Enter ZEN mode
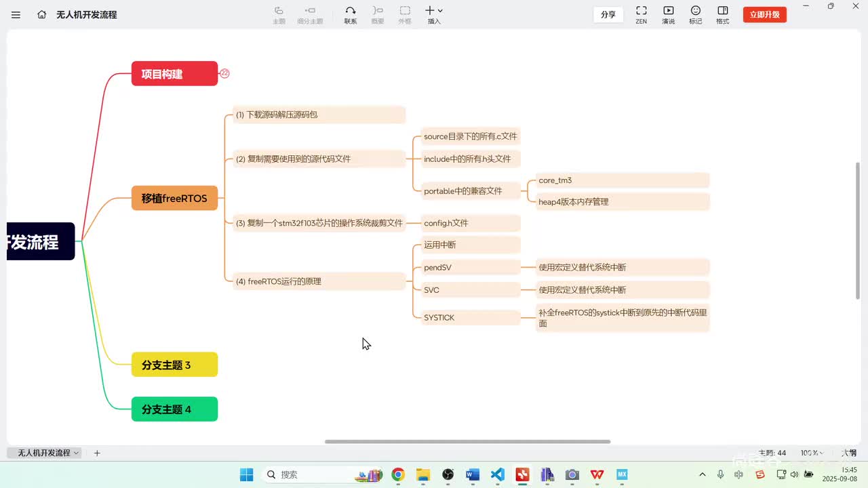This screenshot has width=868, height=488. pyautogui.click(x=641, y=15)
